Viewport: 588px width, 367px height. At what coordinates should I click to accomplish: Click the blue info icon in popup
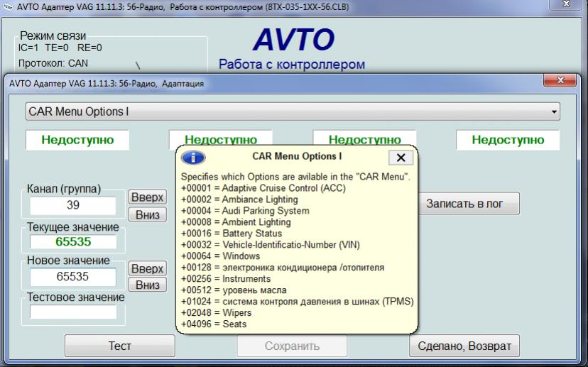(193, 158)
